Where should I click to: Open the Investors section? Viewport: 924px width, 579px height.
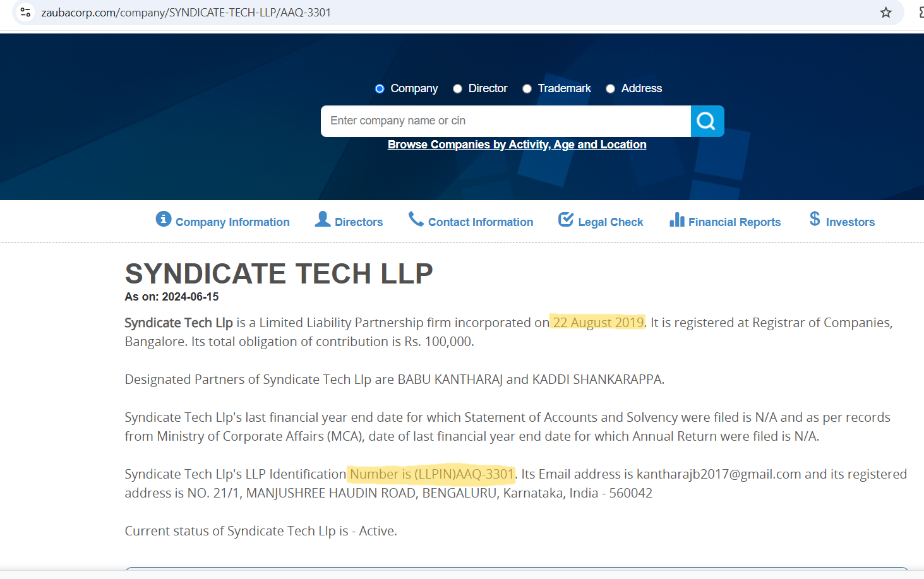coord(850,222)
